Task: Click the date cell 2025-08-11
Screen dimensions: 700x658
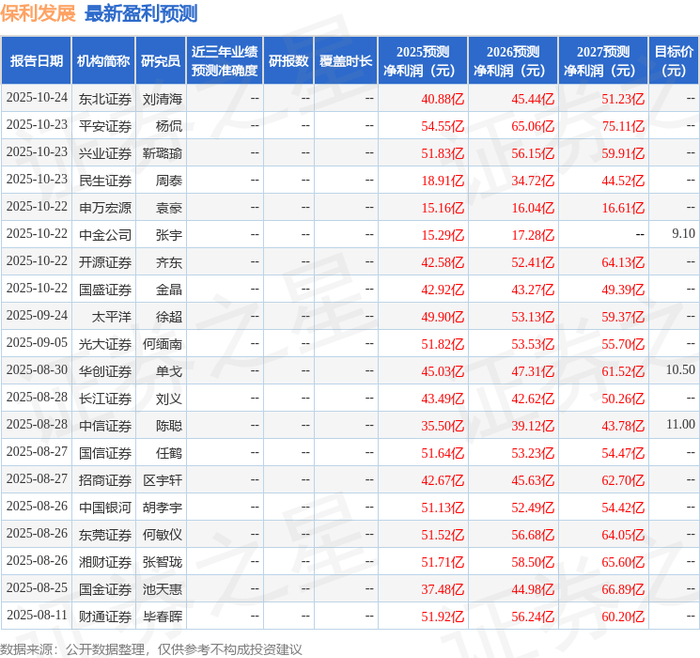Action: pos(37,615)
